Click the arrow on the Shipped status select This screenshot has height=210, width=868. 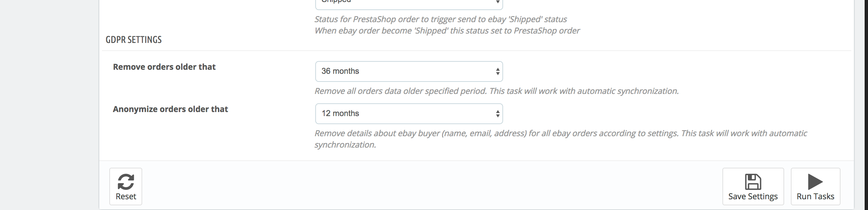(x=497, y=2)
